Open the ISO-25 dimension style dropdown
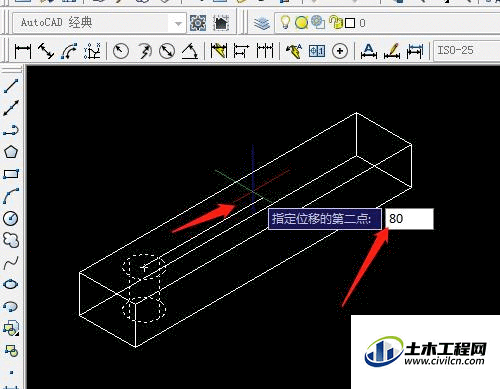The image size is (500, 389). pos(467,50)
